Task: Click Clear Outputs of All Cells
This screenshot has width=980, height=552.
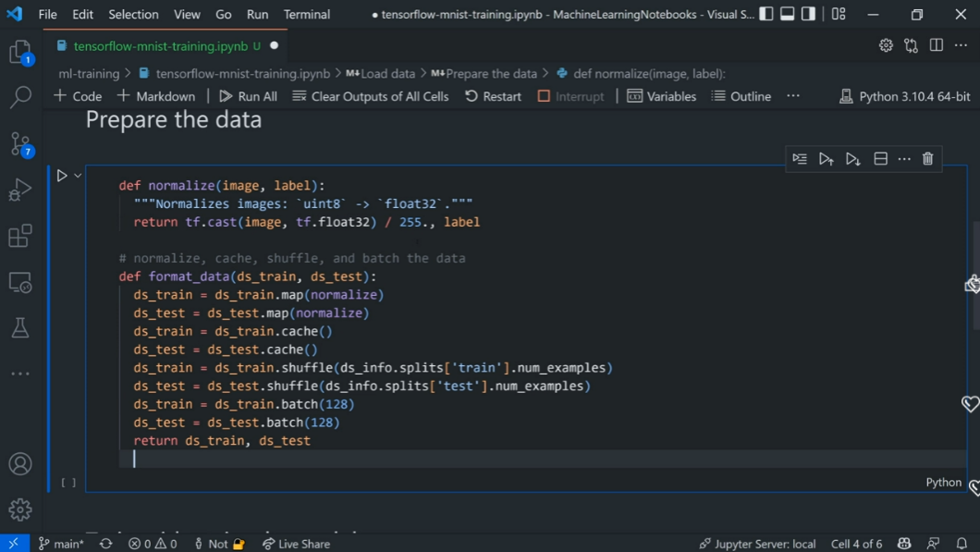Action: [371, 96]
